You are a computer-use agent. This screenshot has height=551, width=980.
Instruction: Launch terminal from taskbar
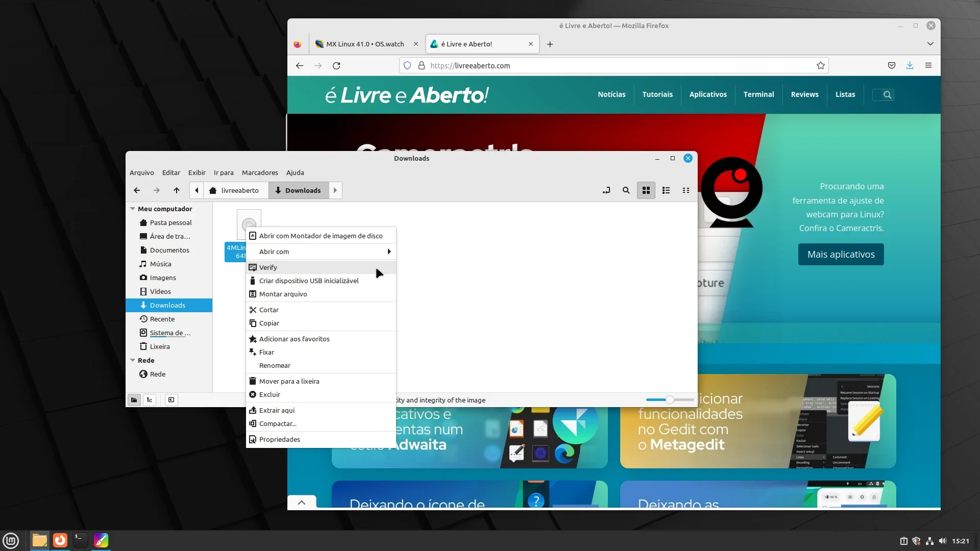coord(80,540)
